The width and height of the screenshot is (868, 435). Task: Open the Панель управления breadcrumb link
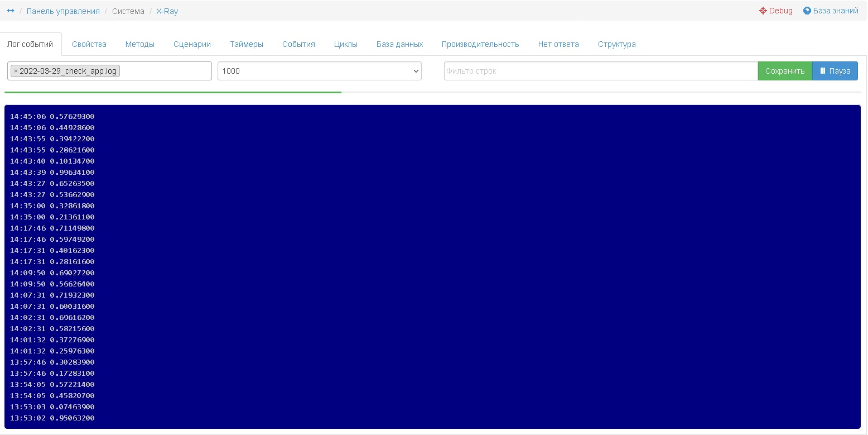(x=63, y=11)
